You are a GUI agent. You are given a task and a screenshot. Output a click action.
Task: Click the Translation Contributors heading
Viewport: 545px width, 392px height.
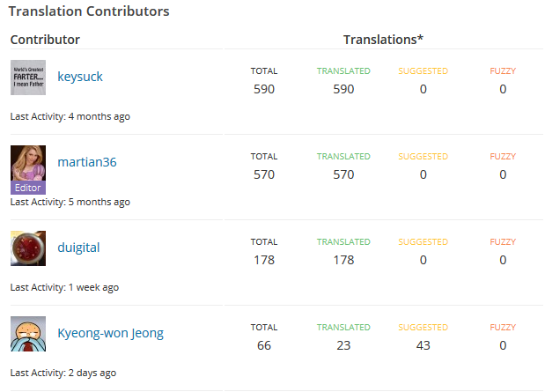pyautogui.click(x=89, y=11)
